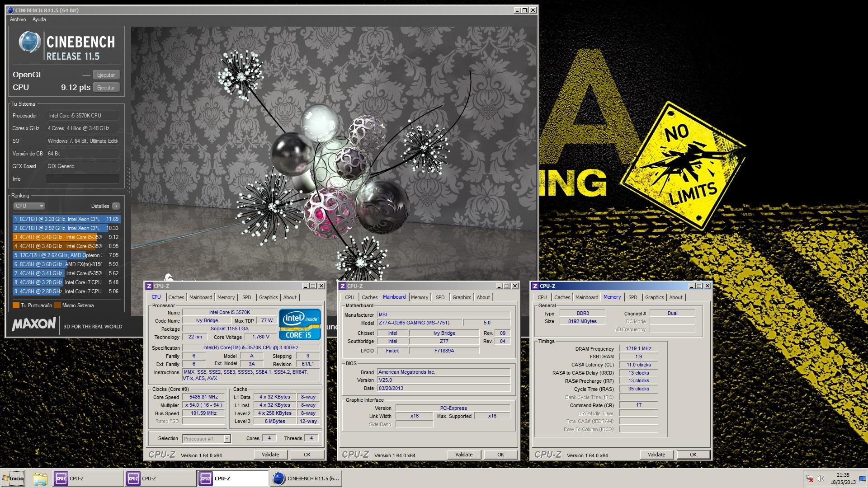868x488 pixels.
Task: Expand ranking Detalles arrow button
Action: coord(116,206)
